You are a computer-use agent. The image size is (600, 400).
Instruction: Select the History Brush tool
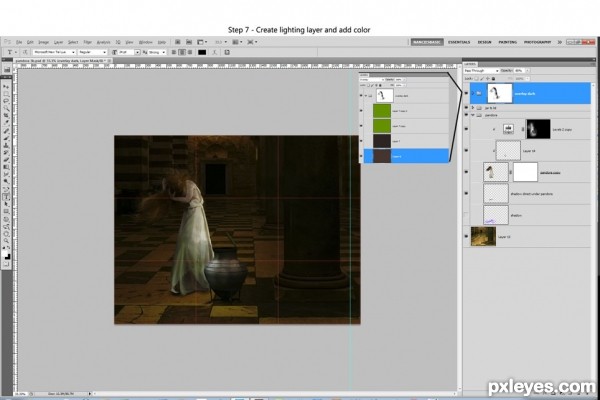[x=7, y=152]
